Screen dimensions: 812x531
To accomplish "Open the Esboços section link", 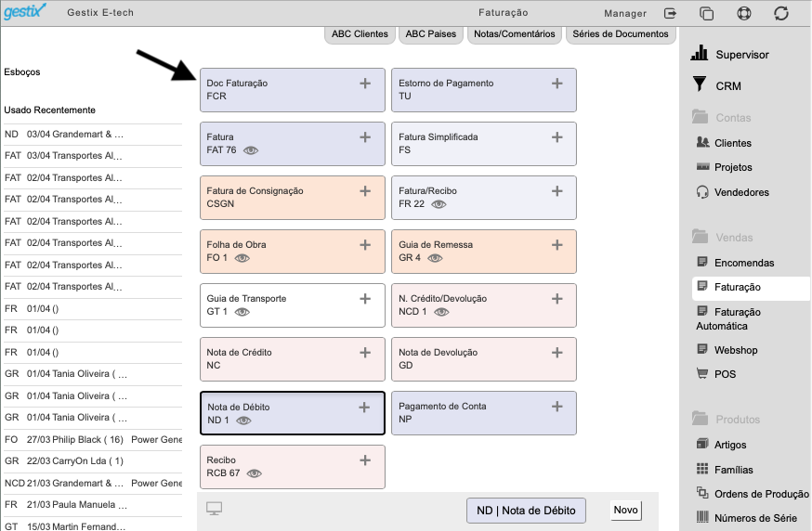I will tap(22, 71).
